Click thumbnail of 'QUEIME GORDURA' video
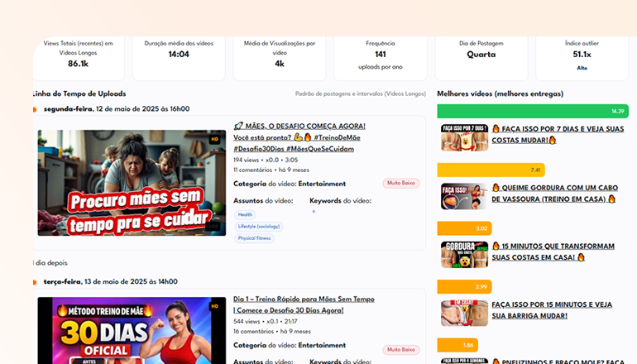The image size is (637, 364). point(464,196)
